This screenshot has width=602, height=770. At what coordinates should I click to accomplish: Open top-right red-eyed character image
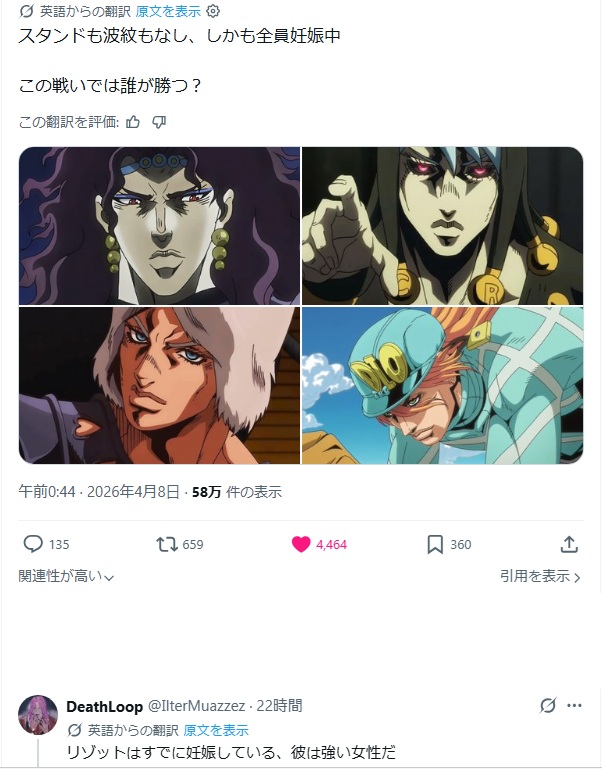tap(442, 226)
